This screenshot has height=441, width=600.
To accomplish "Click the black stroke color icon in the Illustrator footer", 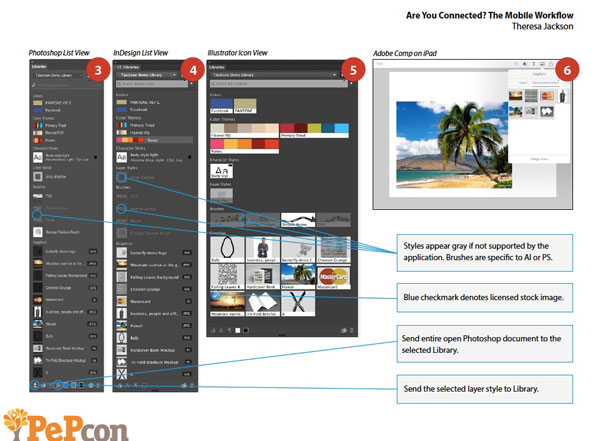I will [x=246, y=330].
